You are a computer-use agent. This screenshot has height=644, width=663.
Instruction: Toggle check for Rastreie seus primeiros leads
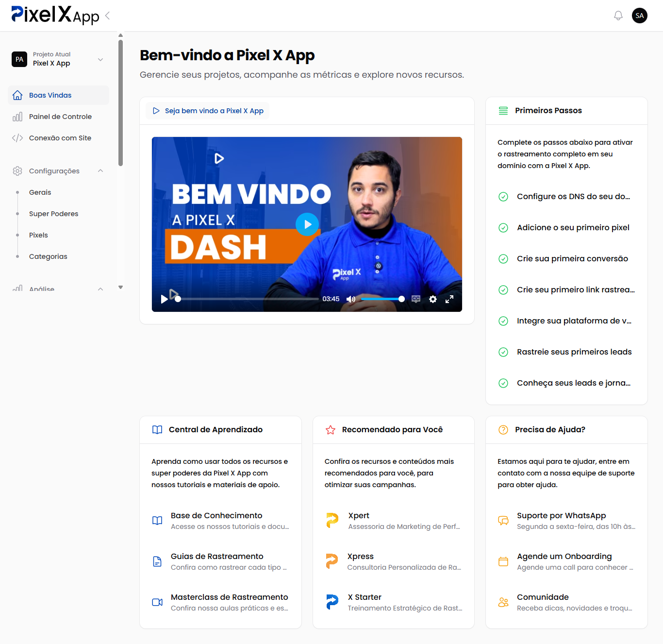[x=503, y=352]
